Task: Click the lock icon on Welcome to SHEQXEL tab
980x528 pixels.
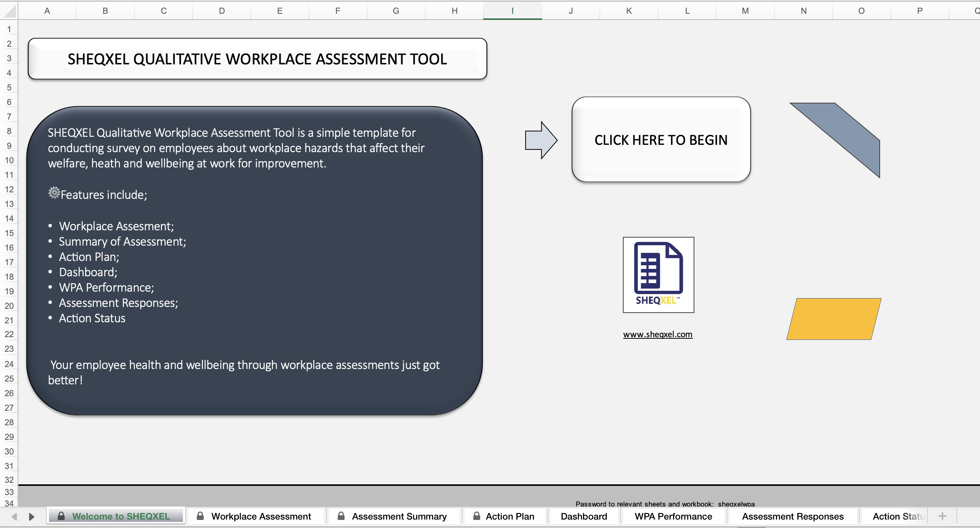Action: tap(61, 516)
